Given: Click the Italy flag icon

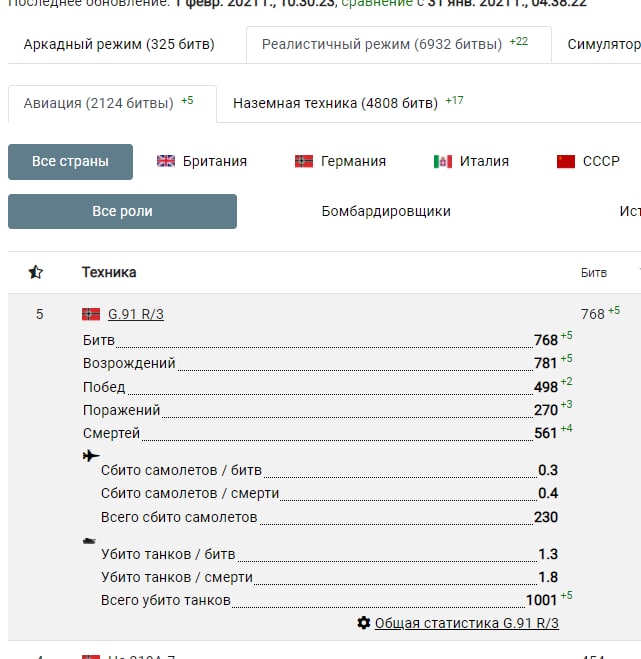Looking at the screenshot, I should (443, 161).
